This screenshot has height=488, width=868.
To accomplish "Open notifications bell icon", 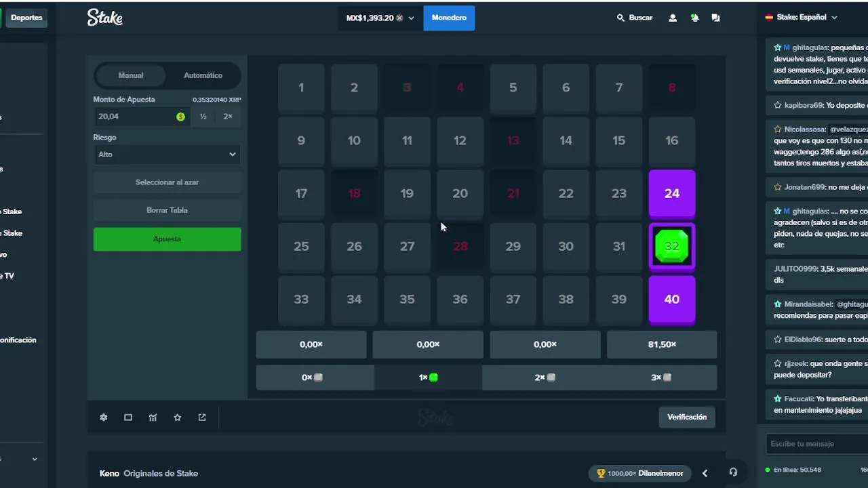I will (694, 18).
